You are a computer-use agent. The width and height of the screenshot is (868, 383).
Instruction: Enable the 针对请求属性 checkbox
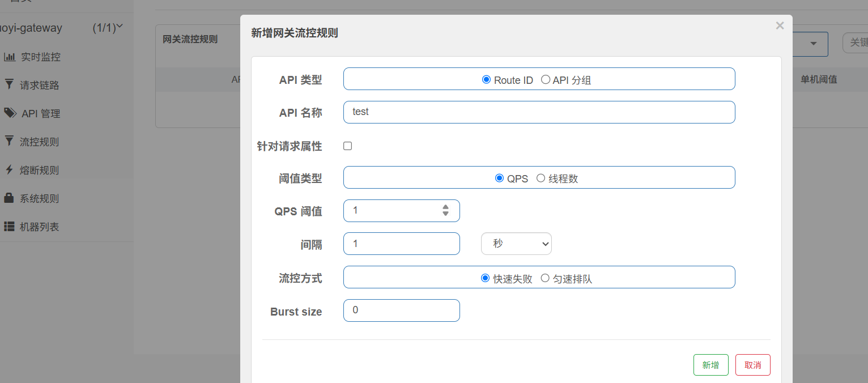[x=348, y=146]
